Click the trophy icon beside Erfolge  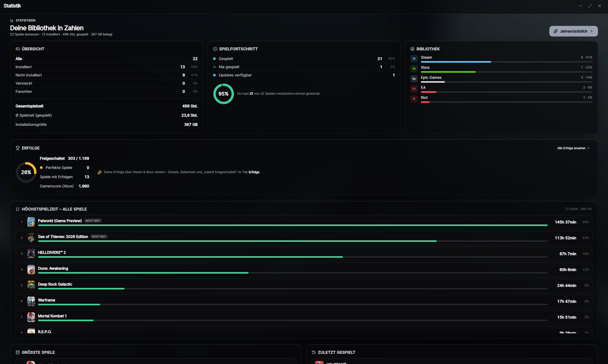[18, 148]
